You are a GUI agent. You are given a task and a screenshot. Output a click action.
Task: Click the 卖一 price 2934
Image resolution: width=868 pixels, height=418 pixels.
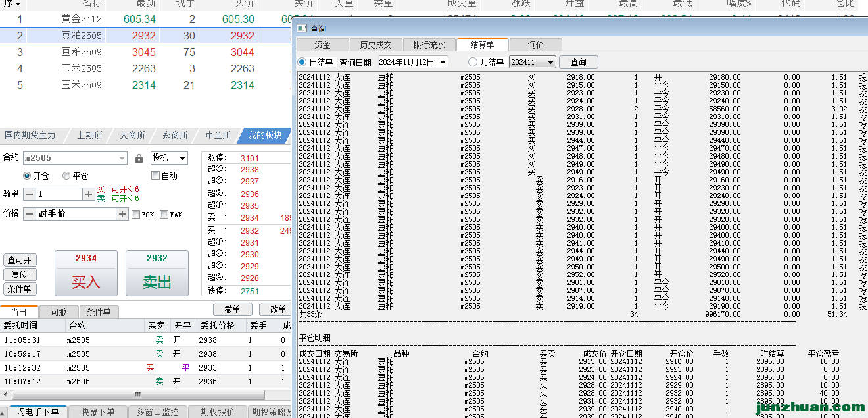pyautogui.click(x=250, y=217)
